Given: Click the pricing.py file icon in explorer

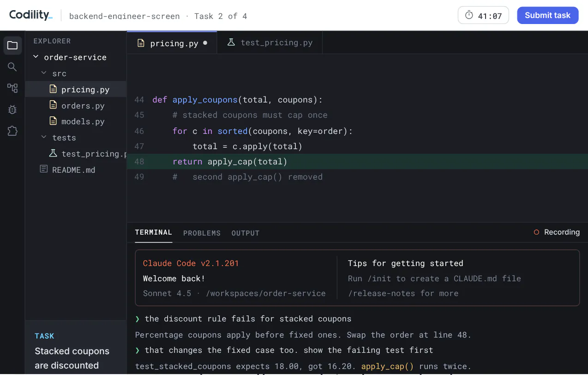Looking at the screenshot, I should [x=54, y=89].
